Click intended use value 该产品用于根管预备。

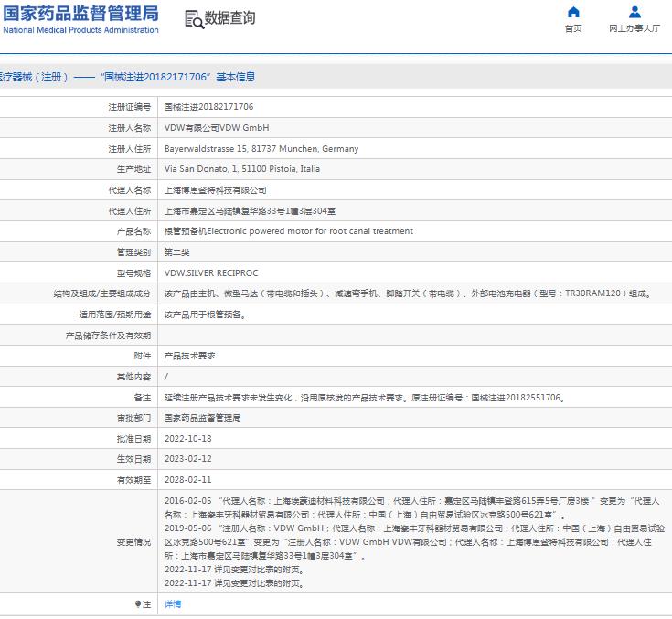click(206, 315)
